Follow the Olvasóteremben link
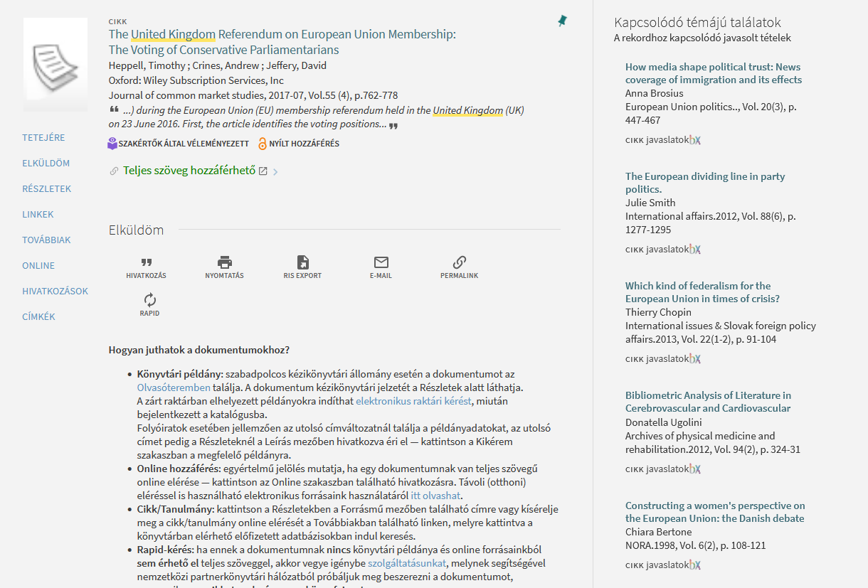868x588 pixels. 174,387
